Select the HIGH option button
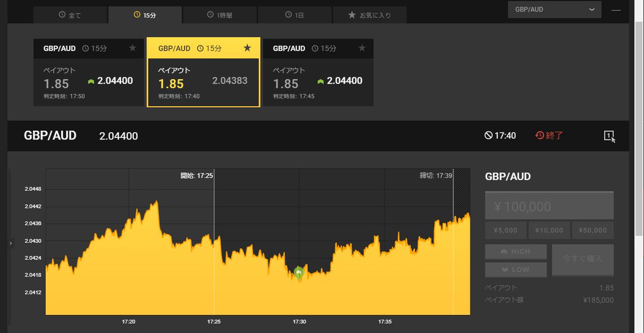 coord(516,251)
